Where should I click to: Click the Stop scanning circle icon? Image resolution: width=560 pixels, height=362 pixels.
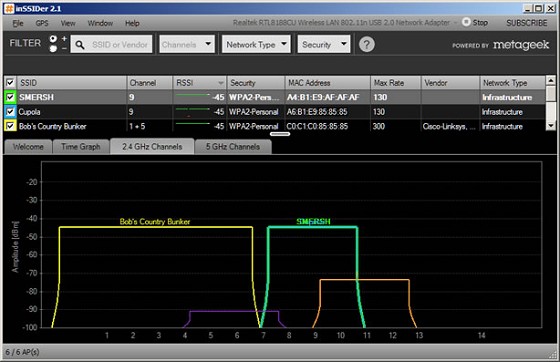pos(466,22)
